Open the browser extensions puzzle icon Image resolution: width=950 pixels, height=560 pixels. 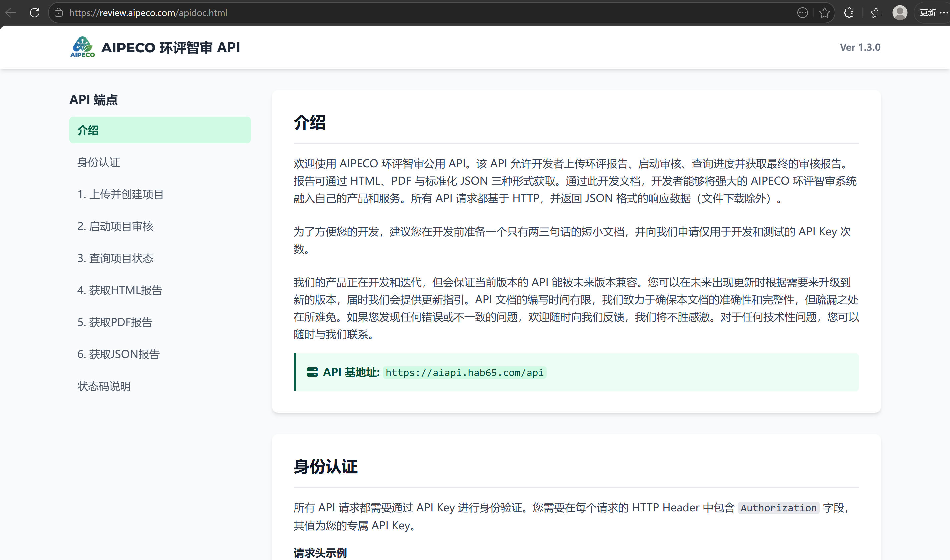(x=849, y=12)
